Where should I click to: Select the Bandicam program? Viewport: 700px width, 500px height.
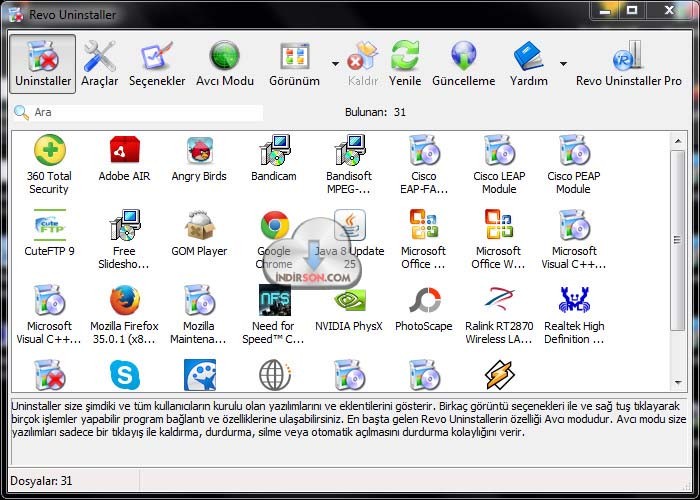(274, 158)
